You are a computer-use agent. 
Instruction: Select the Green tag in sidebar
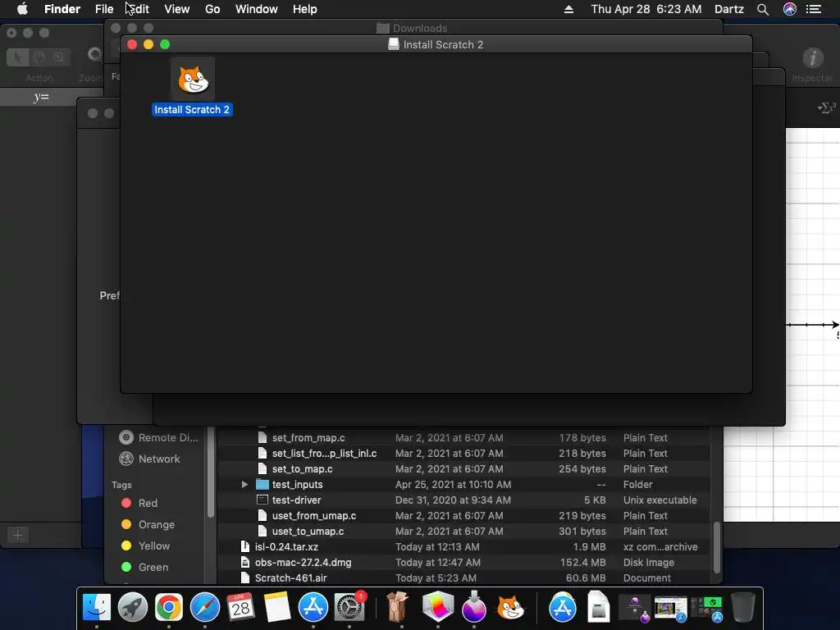pyautogui.click(x=145, y=567)
